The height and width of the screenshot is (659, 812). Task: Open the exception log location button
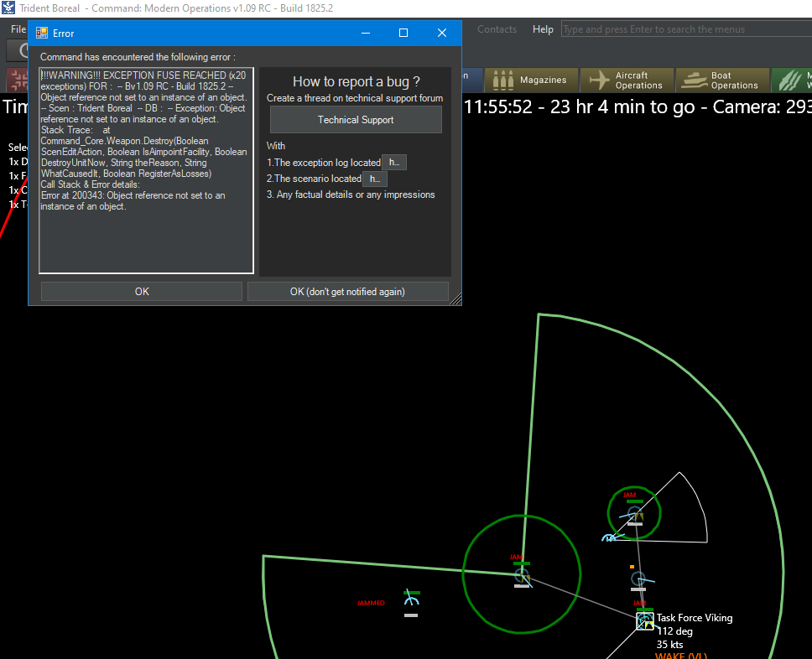(x=394, y=163)
